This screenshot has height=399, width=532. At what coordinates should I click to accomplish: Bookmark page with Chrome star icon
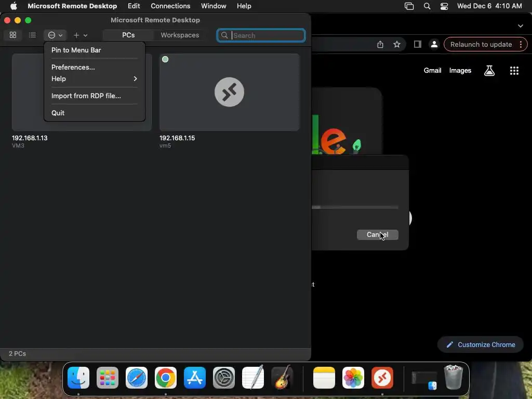[x=397, y=45]
